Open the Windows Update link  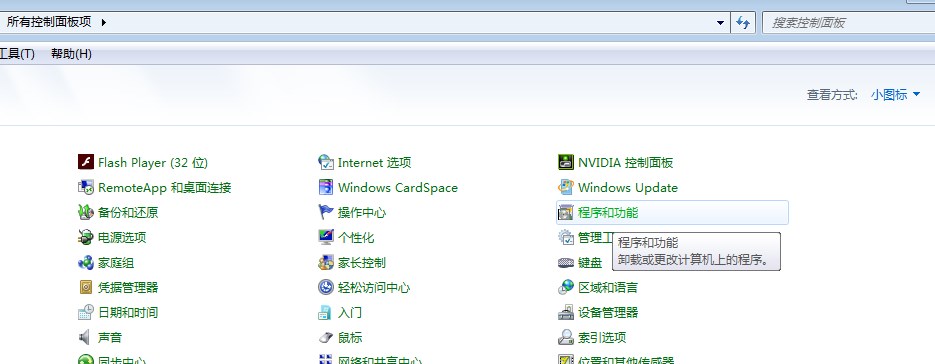(628, 187)
